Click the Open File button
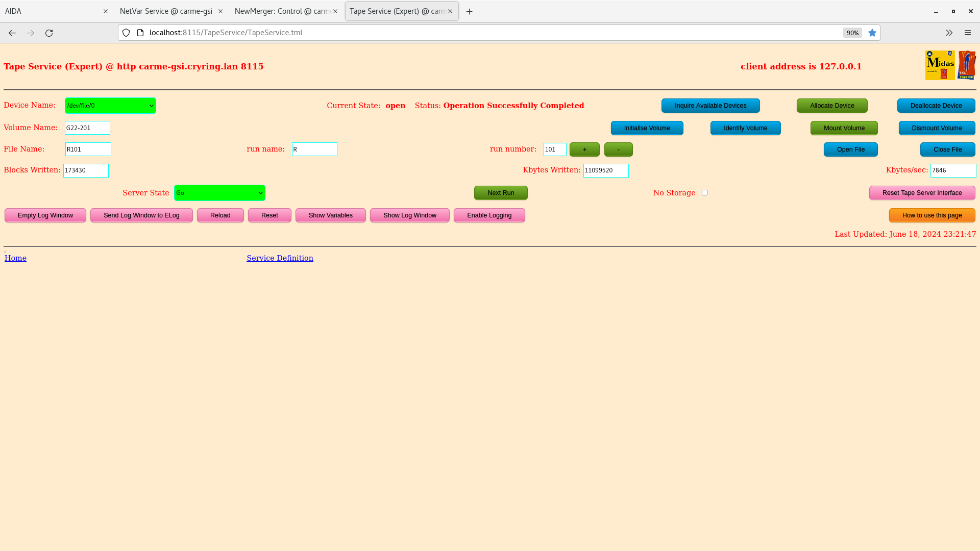This screenshot has height=551, width=980. (x=850, y=148)
